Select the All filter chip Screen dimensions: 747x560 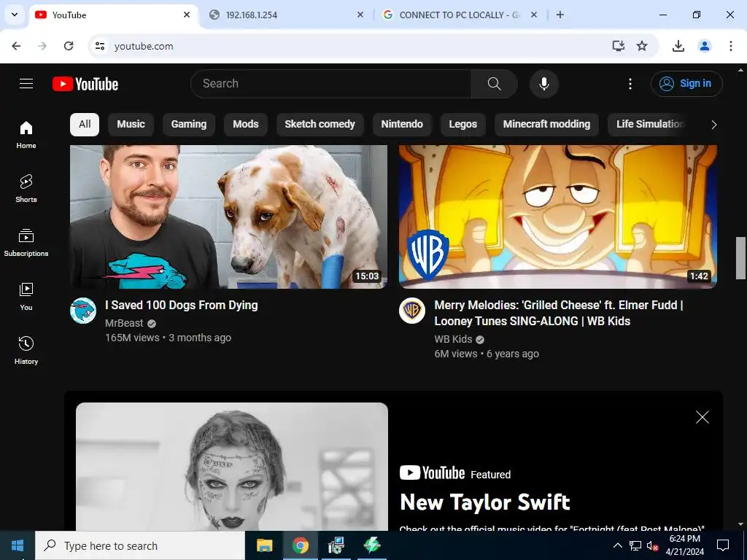[x=85, y=124]
